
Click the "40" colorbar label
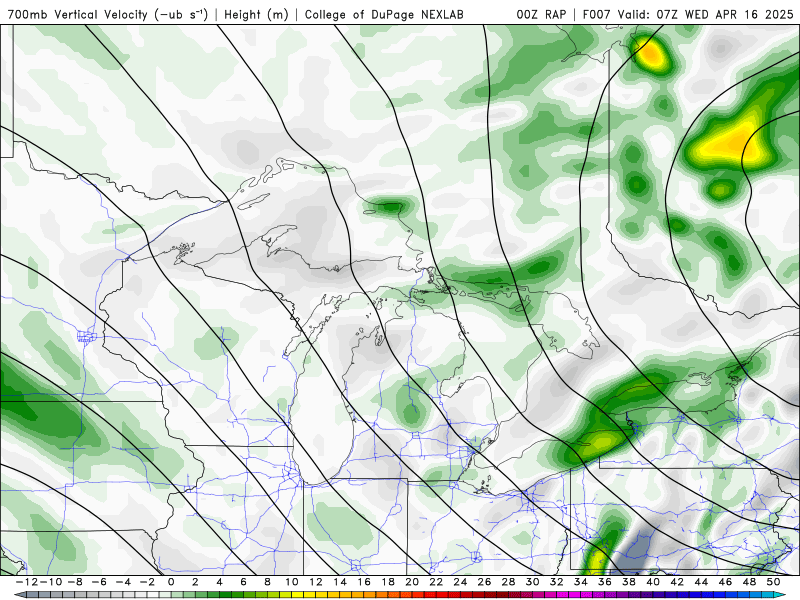pos(653,582)
